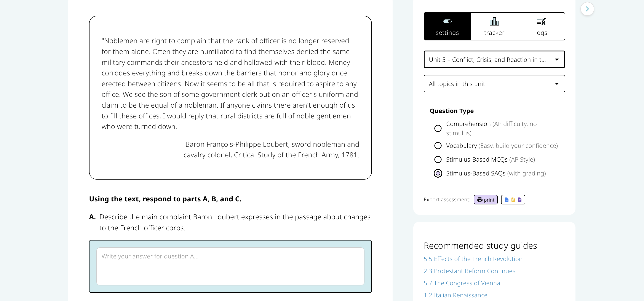Expand the All topics in this unit dropdown
The height and width of the screenshot is (301, 644).
pos(494,84)
